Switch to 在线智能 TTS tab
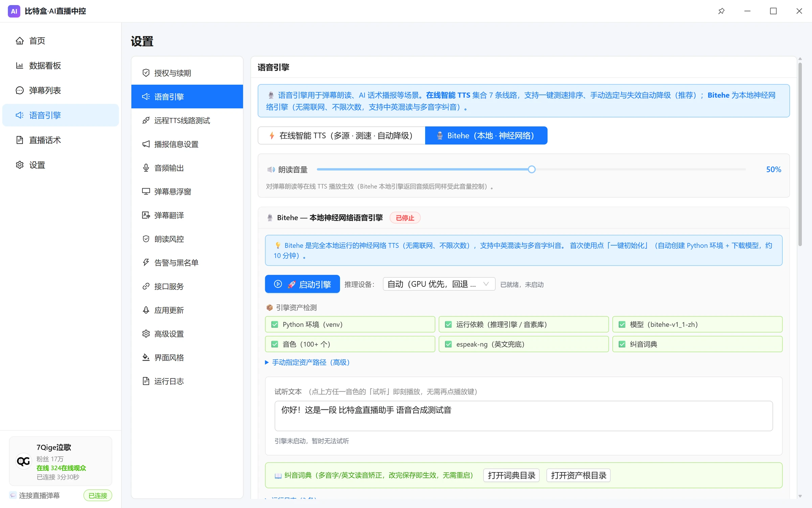The width and height of the screenshot is (812, 508). tap(341, 135)
